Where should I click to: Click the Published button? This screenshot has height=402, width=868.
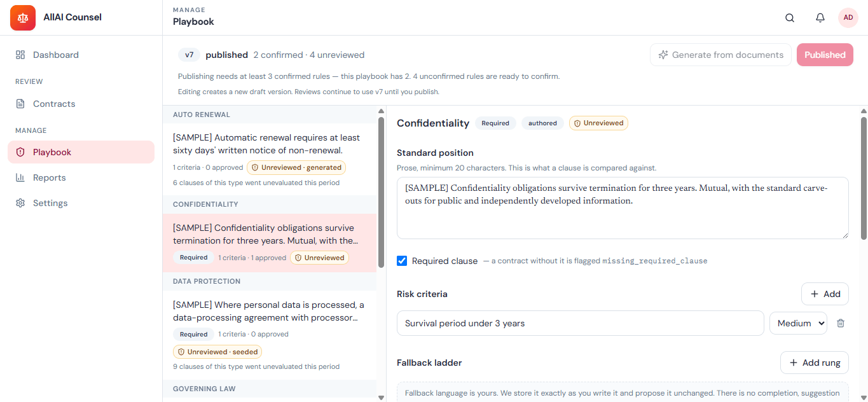825,55
